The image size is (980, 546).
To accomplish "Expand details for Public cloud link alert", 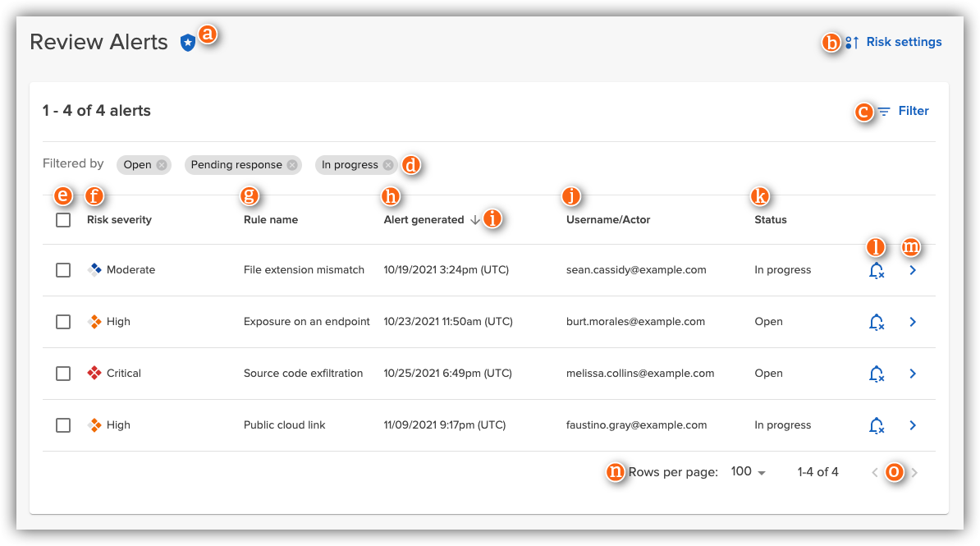I will tap(912, 425).
